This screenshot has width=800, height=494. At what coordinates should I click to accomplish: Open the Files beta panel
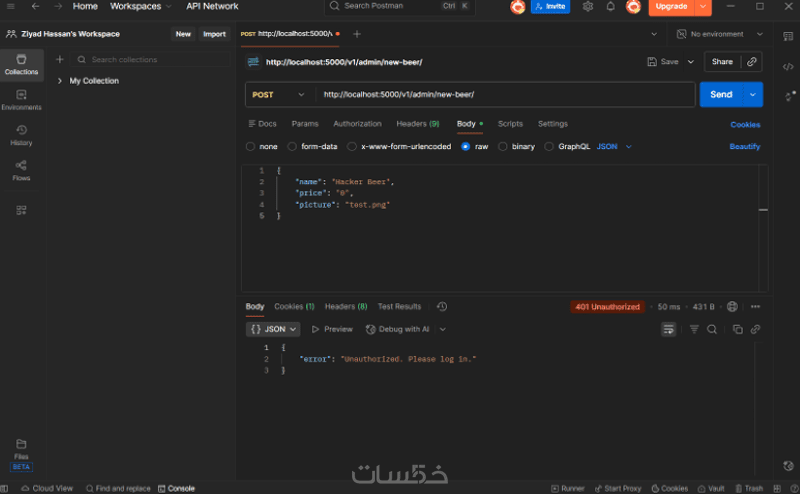(21, 454)
